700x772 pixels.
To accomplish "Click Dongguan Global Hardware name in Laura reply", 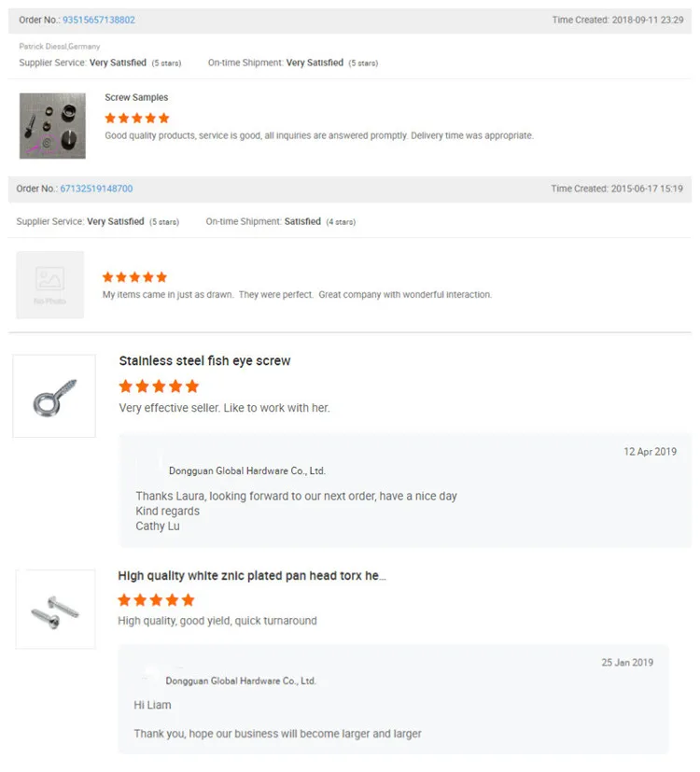I will click(246, 471).
